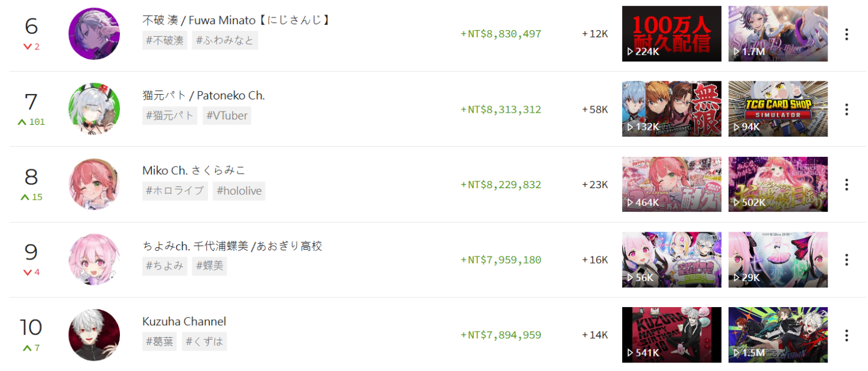Viewport: 868px width, 371px height.
Task: Open more options for Patoneko Ch. row
Action: click(x=846, y=109)
